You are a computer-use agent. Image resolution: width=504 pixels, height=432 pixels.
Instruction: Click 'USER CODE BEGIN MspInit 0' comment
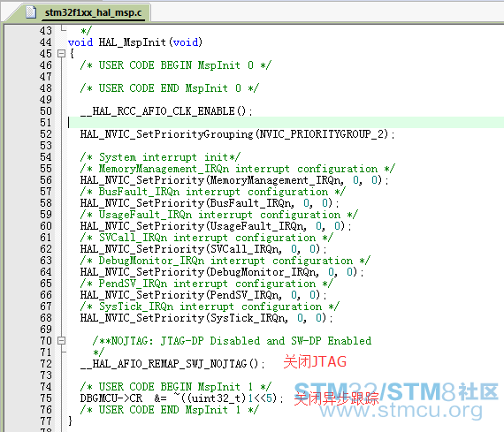tap(175, 65)
